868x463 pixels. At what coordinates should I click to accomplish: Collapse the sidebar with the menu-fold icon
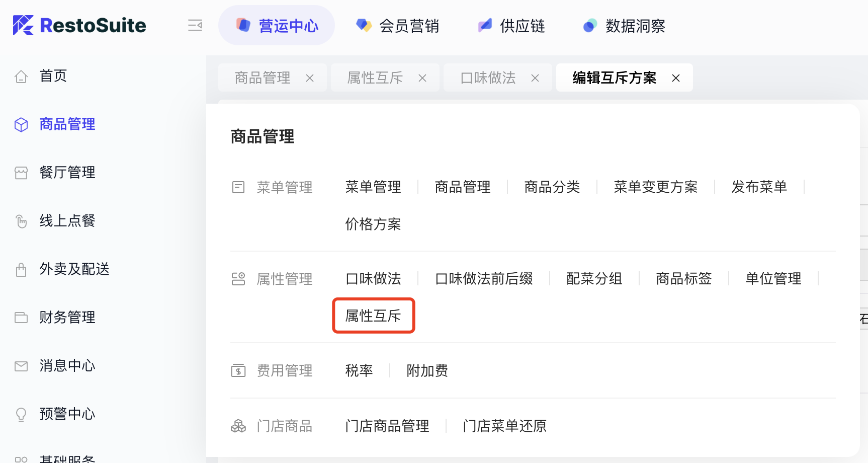click(195, 25)
